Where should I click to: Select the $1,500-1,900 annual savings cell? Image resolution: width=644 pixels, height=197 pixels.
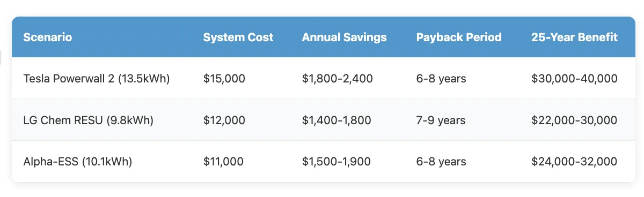336,162
